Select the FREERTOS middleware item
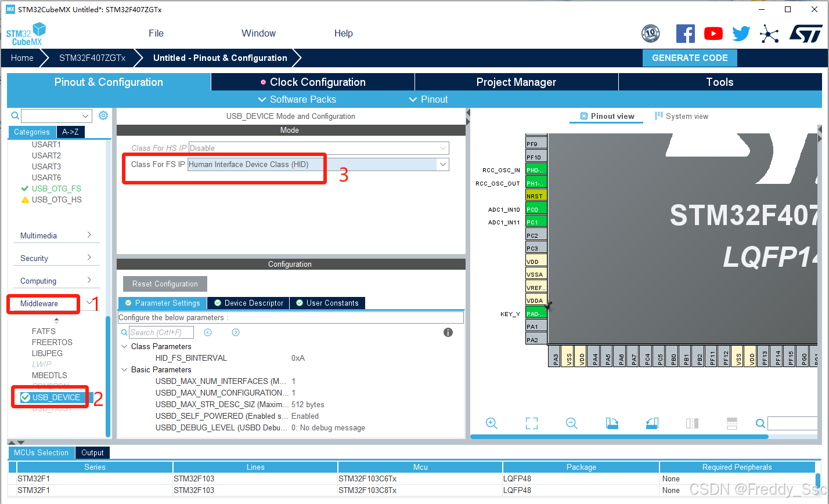The height and width of the screenshot is (504, 829). pos(52,342)
